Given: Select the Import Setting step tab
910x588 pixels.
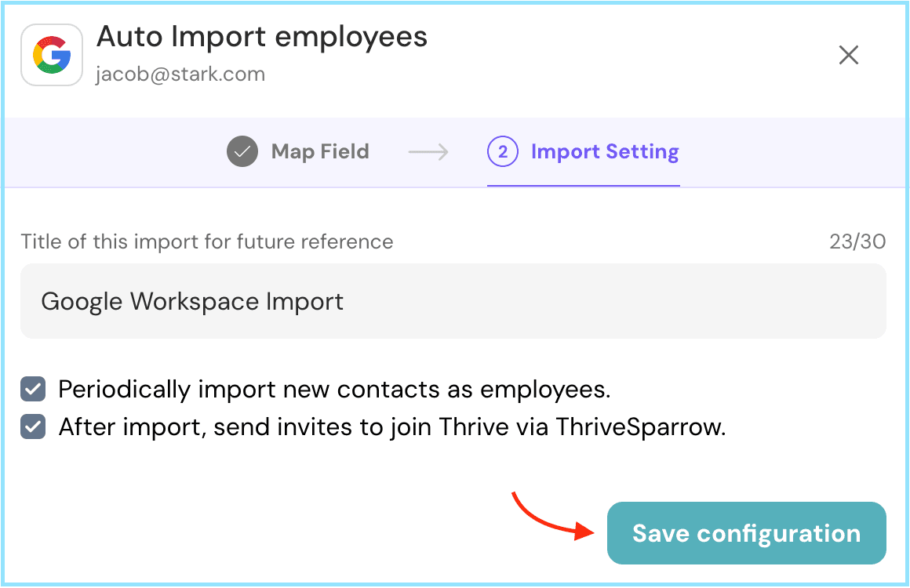Looking at the screenshot, I should 604,151.
